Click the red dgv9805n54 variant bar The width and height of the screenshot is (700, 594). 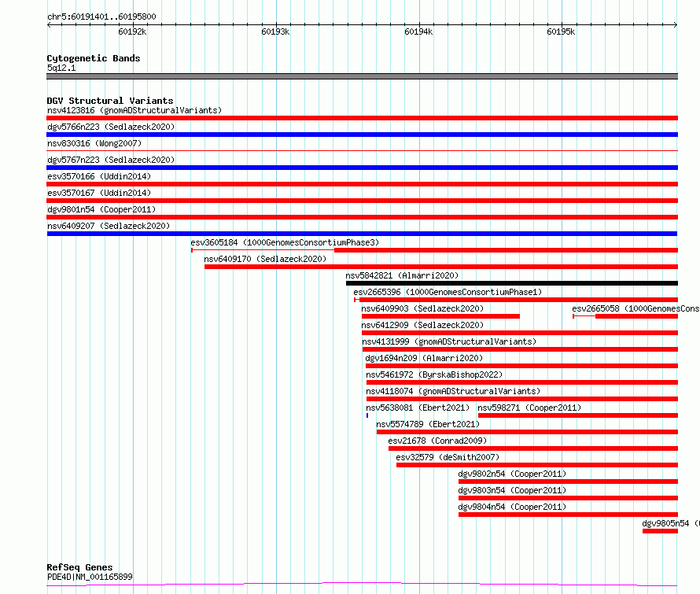(660, 531)
